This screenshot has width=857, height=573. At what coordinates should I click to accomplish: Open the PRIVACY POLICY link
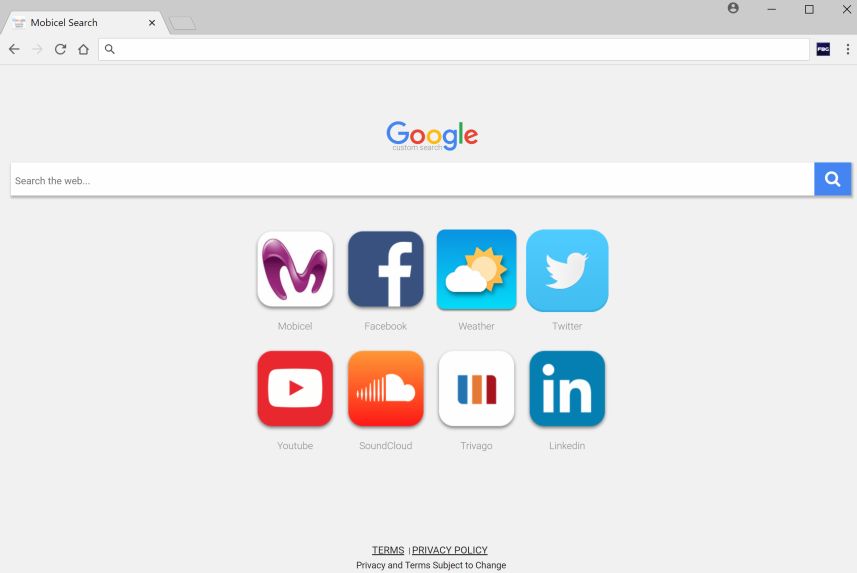coord(449,550)
